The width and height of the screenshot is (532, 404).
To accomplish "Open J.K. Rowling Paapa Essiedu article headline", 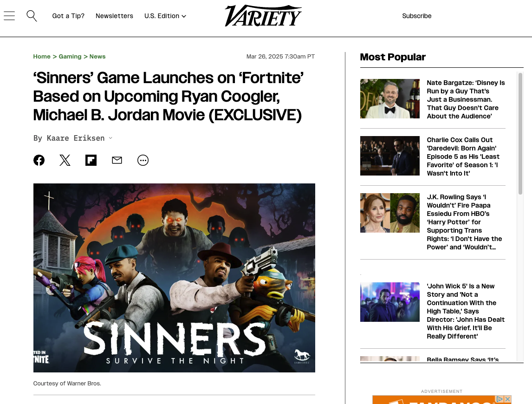I will pos(465,222).
